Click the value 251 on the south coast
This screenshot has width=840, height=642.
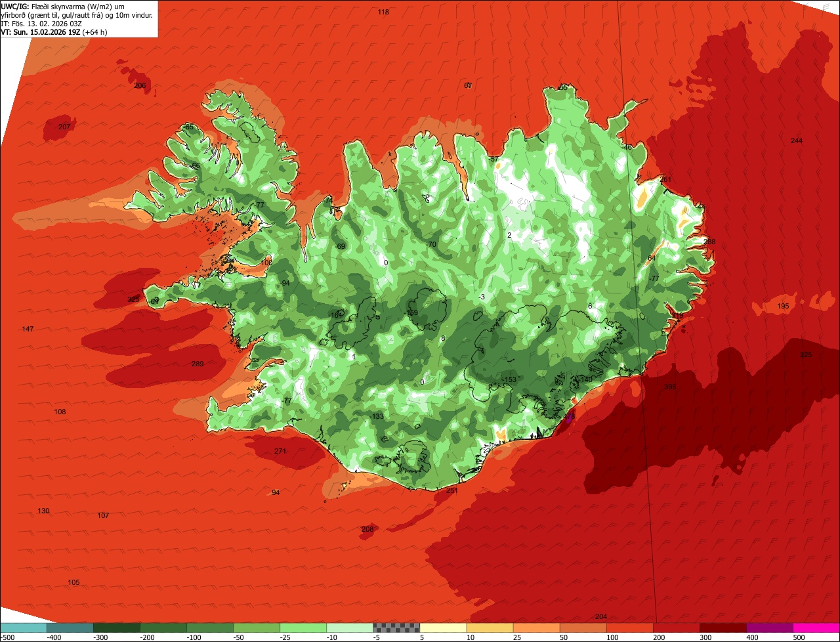coord(451,490)
